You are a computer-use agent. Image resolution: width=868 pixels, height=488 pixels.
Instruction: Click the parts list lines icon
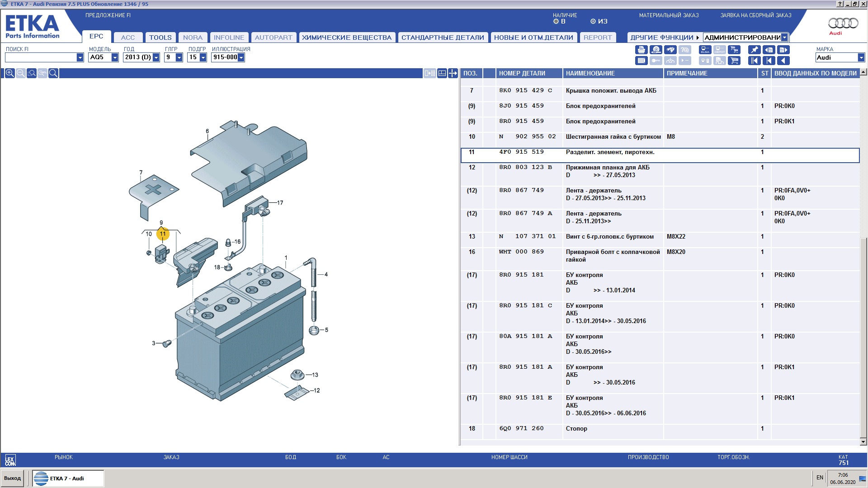(x=641, y=61)
